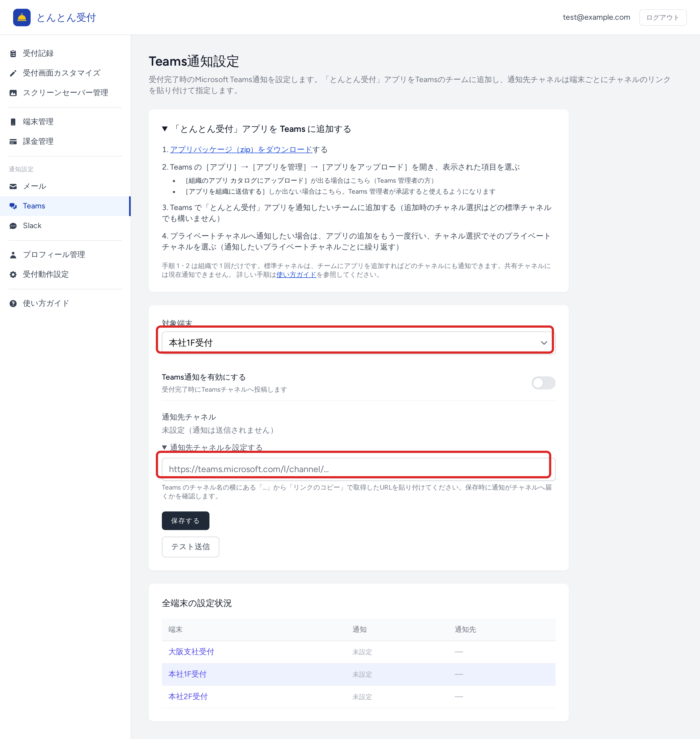Download the アプリパッケージ（zip）link
This screenshot has width=700, height=739.
241,150
